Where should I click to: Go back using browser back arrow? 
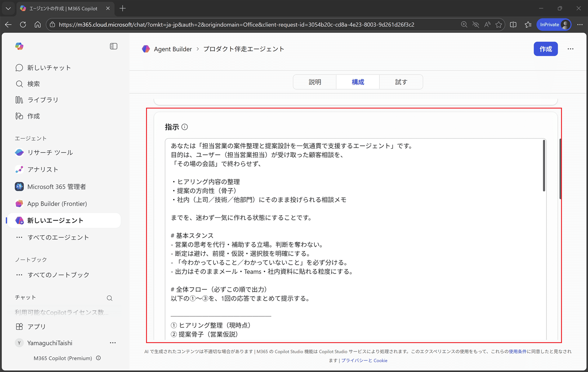(x=8, y=24)
